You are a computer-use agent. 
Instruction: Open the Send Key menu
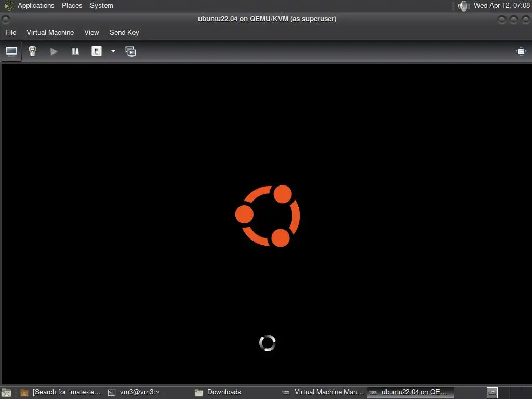pos(124,33)
